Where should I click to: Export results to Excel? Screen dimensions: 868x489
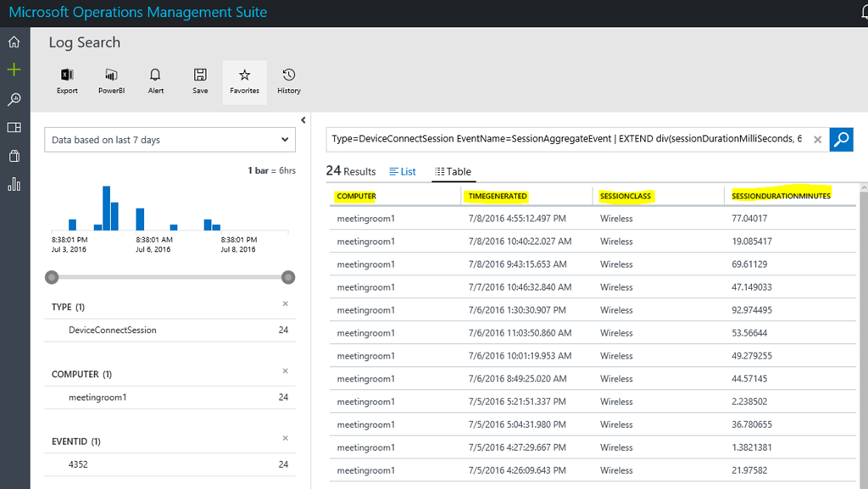[67, 81]
